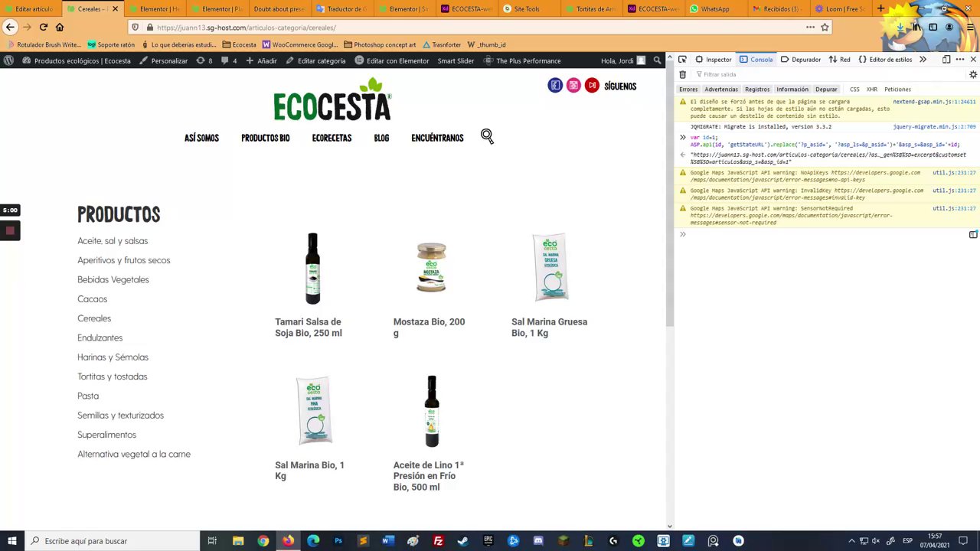Image resolution: width=980 pixels, height=551 pixels.
Task: Toggle Depurar console filter
Action: (x=826, y=90)
